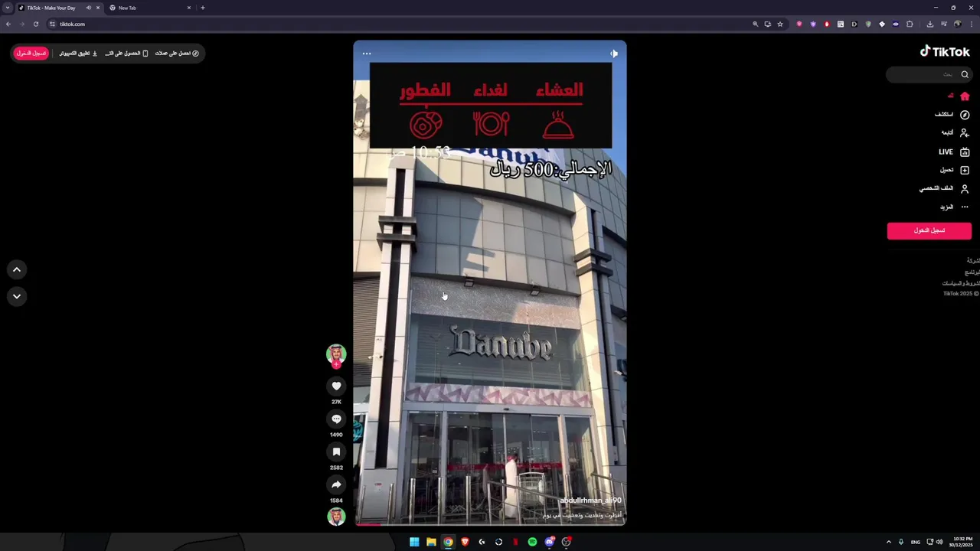The width and height of the screenshot is (980, 551).
Task: Open a new browser tab with plus
Action: click(203, 8)
